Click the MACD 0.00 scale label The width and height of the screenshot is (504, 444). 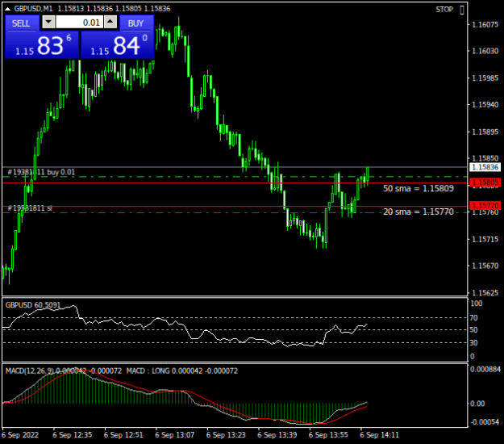(477, 404)
